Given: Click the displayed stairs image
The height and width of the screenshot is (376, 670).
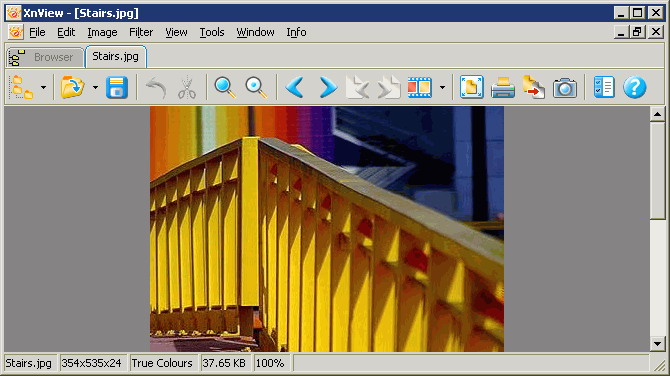Looking at the screenshot, I should [x=327, y=229].
